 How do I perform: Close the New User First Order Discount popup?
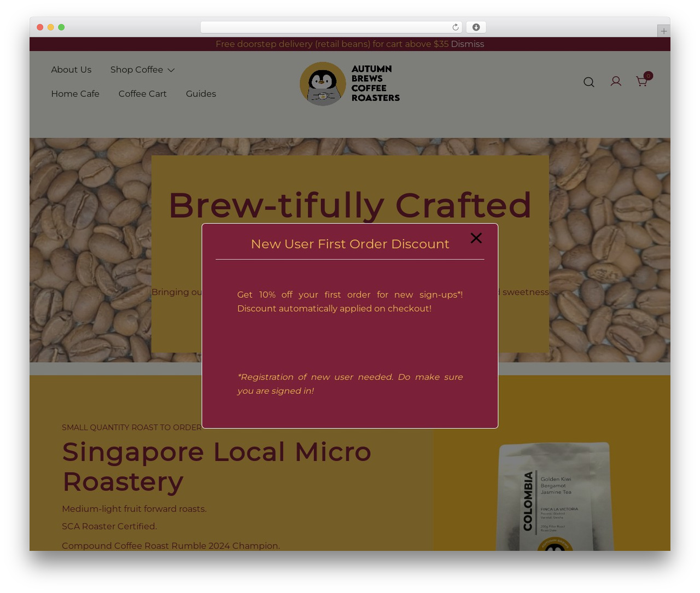pyautogui.click(x=476, y=238)
